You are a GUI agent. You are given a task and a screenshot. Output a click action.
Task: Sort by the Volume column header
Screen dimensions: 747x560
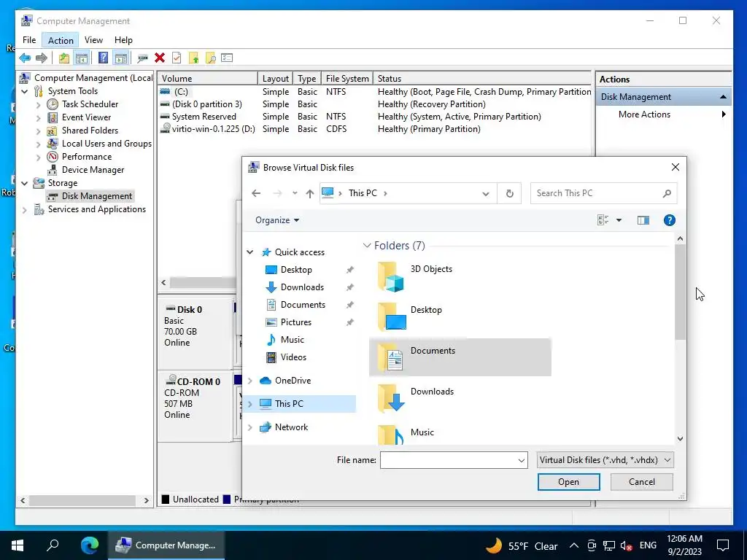tap(208, 79)
